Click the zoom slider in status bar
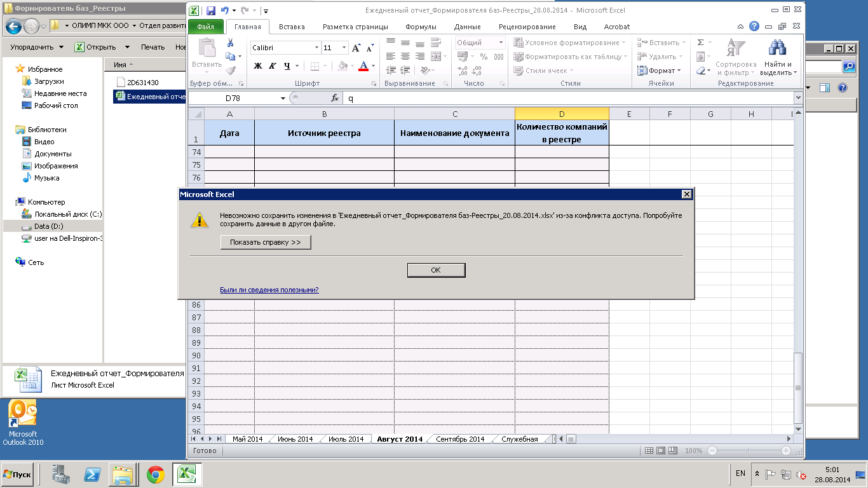This screenshot has width=868, height=488. [x=749, y=451]
